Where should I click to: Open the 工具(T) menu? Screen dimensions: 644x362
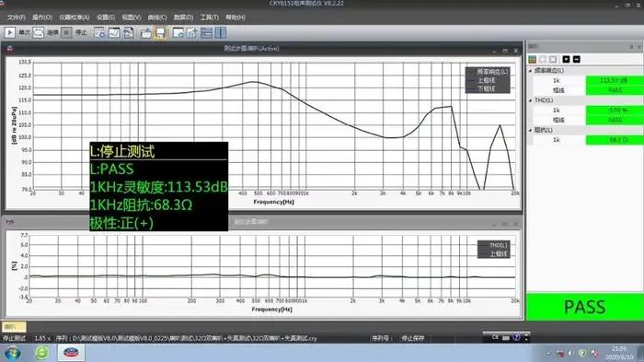[x=209, y=18]
